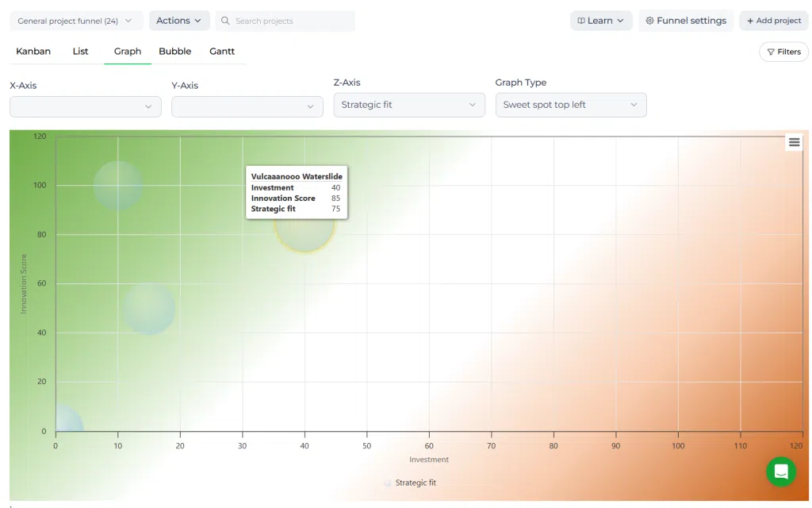Open the Filters panel
This screenshot has height=508, width=812.
point(783,52)
